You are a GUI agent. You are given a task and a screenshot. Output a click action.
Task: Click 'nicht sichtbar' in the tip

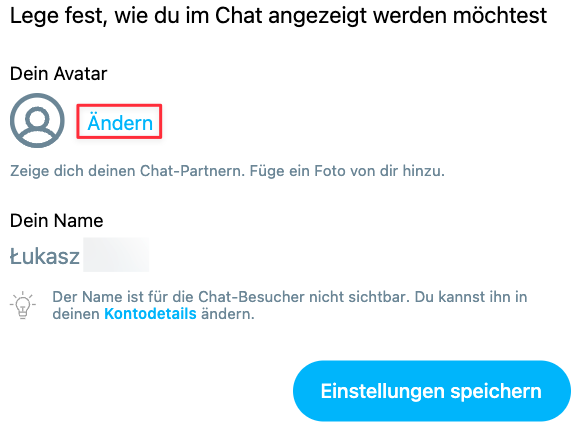[x=359, y=297]
